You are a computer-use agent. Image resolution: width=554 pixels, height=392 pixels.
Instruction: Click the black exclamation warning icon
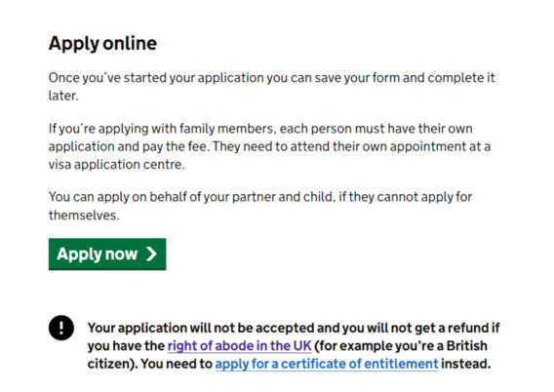[x=61, y=328]
